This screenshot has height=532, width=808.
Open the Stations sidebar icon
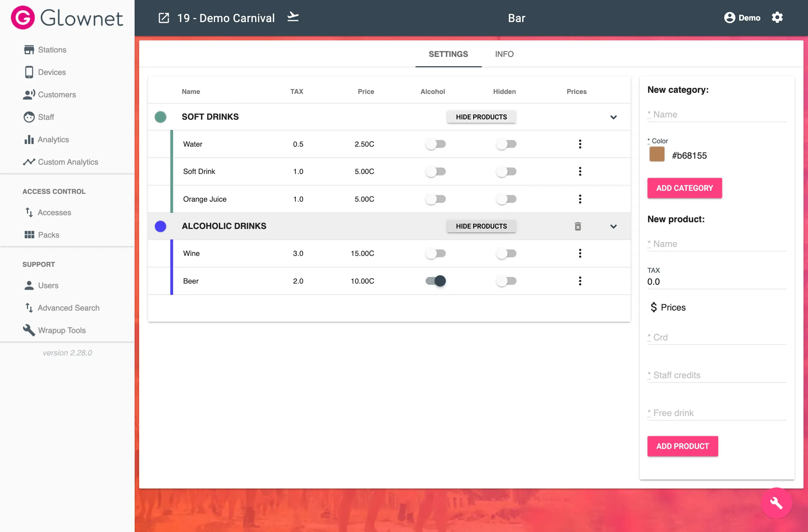point(29,50)
